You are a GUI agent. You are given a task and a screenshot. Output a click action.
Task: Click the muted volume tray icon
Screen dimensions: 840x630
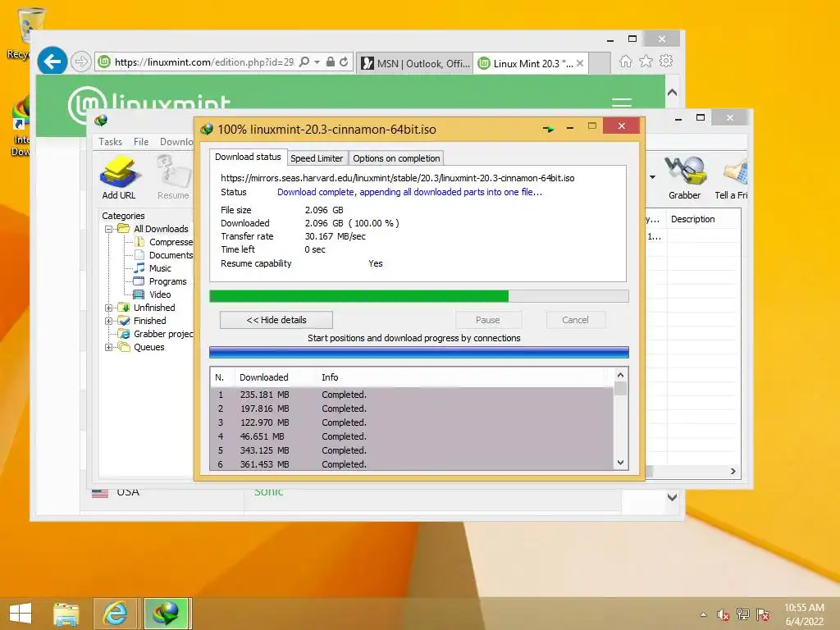point(724,614)
